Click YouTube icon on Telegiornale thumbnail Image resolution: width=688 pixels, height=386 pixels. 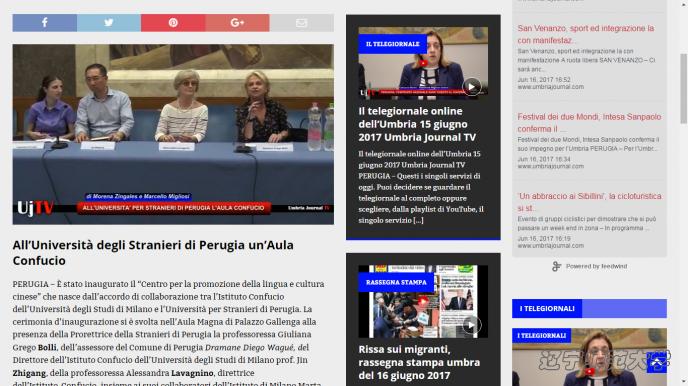pos(423,63)
